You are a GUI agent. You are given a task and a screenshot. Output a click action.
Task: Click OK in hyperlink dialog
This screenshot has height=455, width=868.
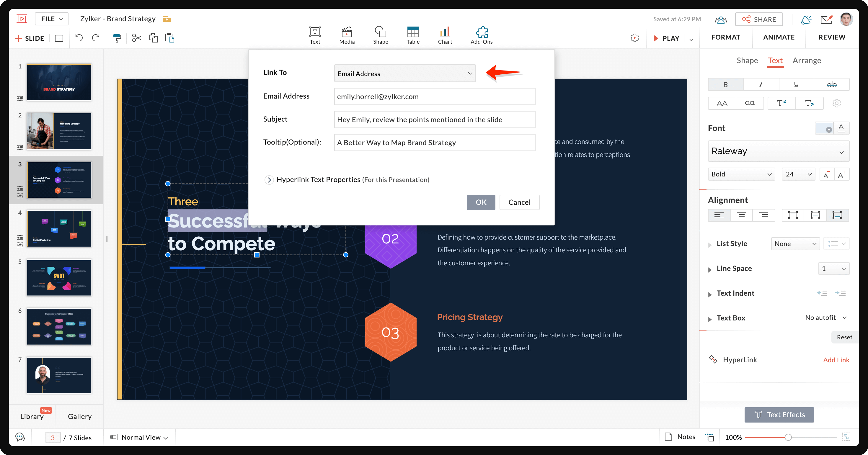coord(481,202)
